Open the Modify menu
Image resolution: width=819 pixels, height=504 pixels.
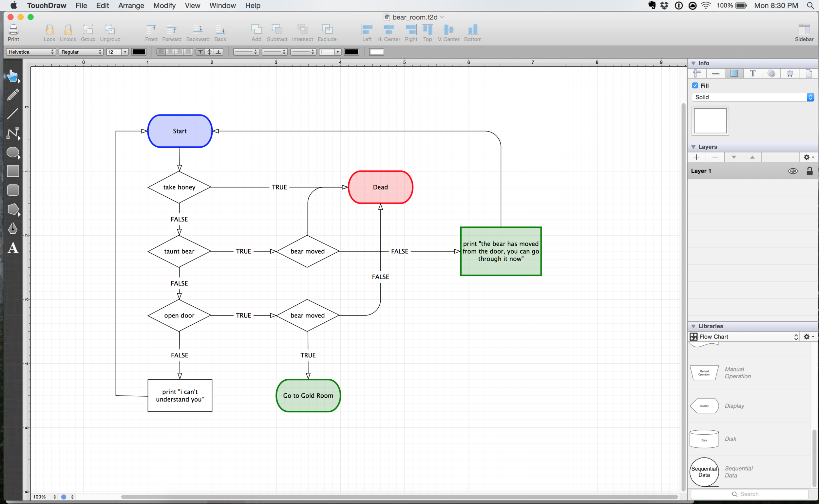[x=164, y=6]
